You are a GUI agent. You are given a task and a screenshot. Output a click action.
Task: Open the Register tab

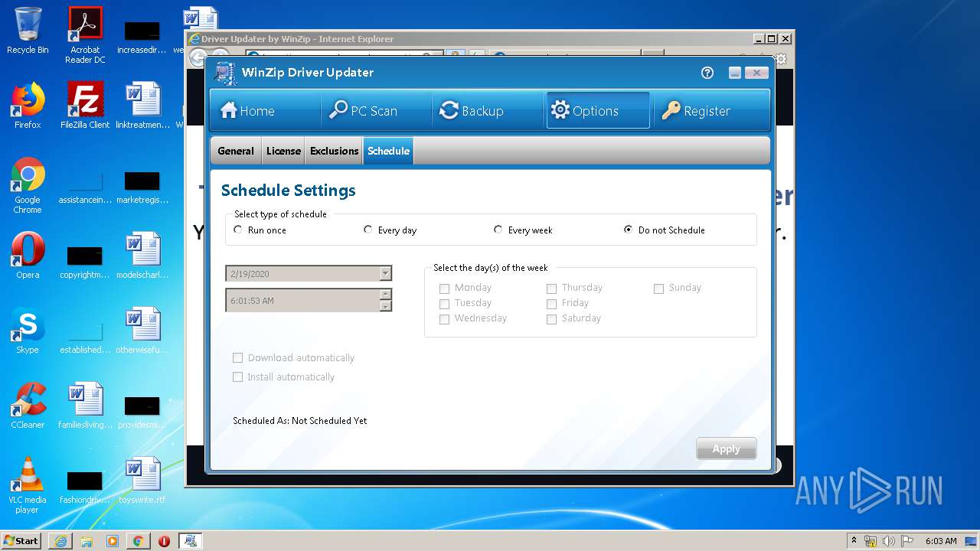pos(696,111)
